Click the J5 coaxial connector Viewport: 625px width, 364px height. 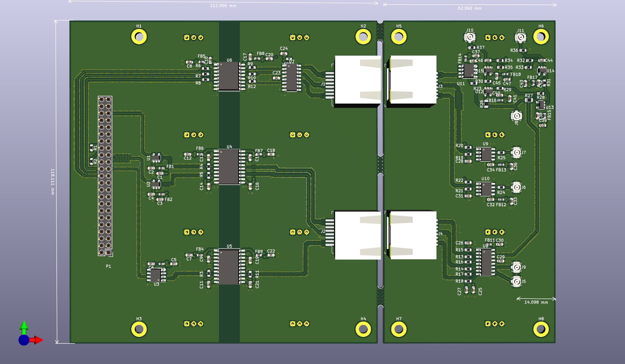point(516,281)
